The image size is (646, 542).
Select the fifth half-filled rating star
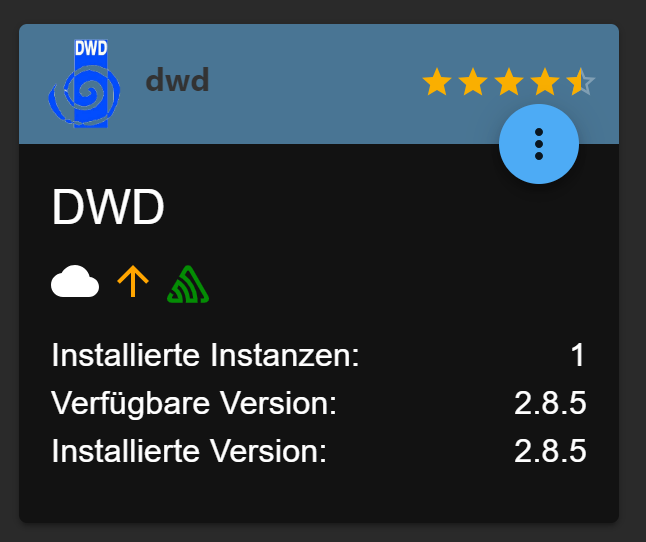pyautogui.click(x=580, y=82)
